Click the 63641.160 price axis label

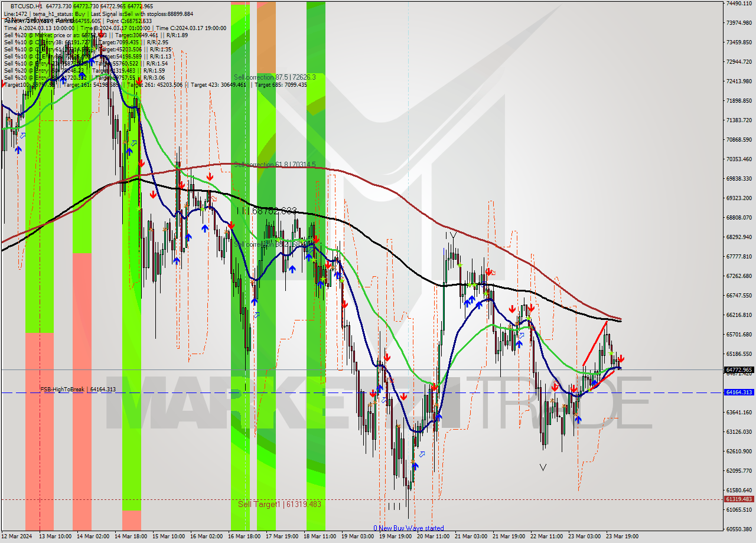click(x=739, y=412)
